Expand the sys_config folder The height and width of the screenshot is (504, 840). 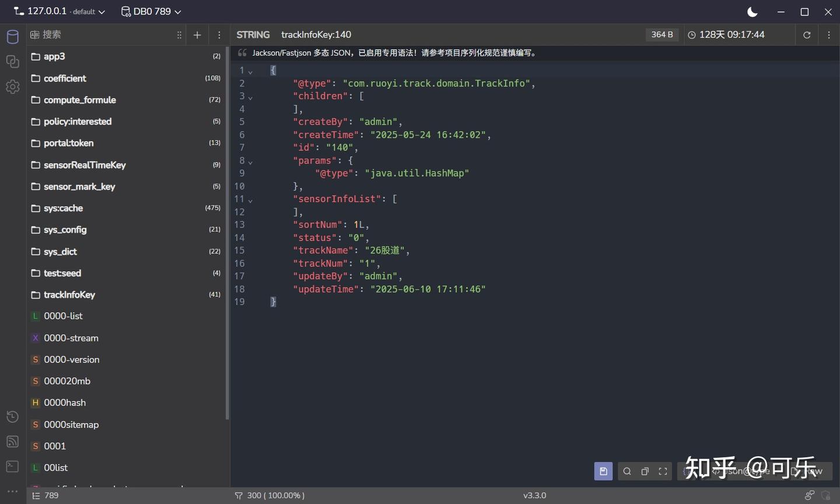click(126, 230)
